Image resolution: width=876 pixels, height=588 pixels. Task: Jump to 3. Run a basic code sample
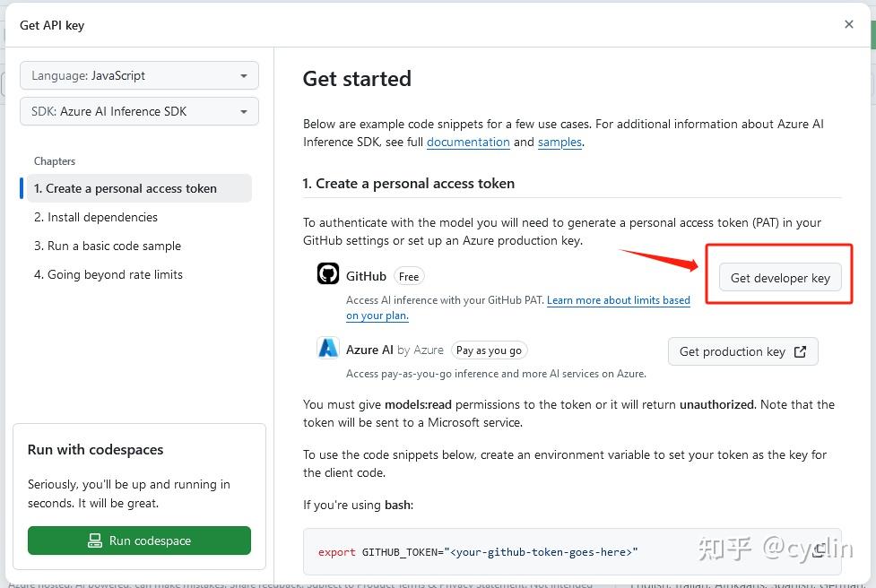coord(108,246)
